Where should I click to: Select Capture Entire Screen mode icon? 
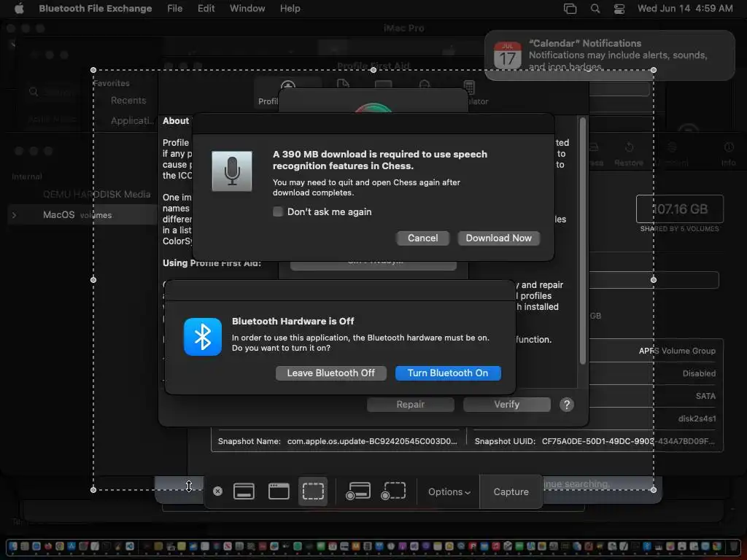[x=244, y=491]
